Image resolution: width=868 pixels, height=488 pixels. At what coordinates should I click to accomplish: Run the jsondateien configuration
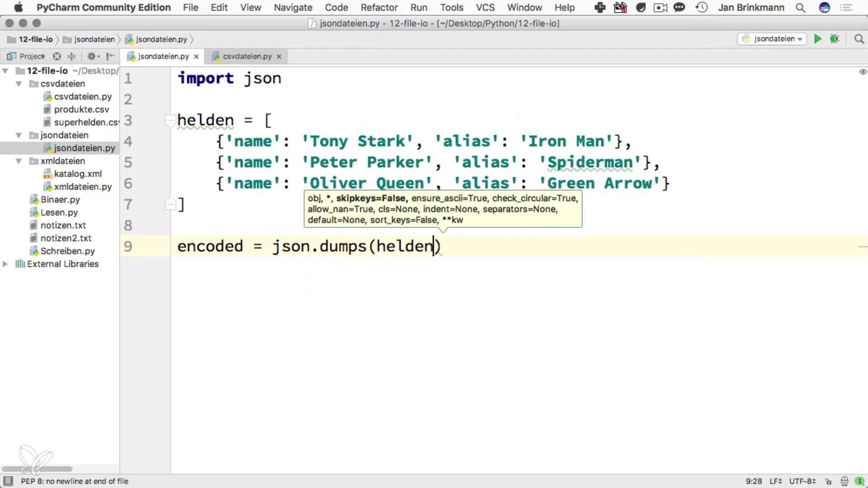(x=817, y=39)
